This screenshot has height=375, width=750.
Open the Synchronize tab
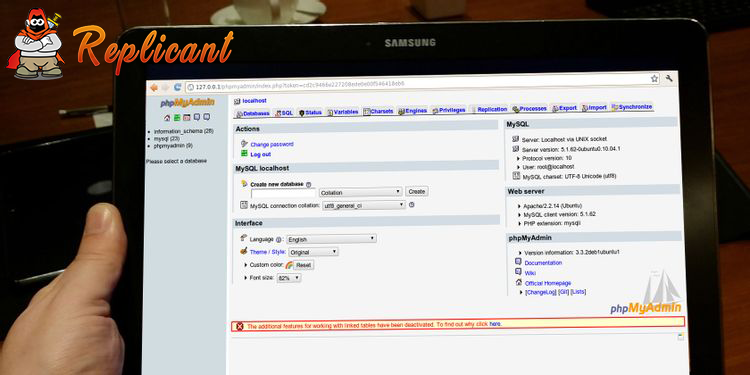click(x=631, y=107)
